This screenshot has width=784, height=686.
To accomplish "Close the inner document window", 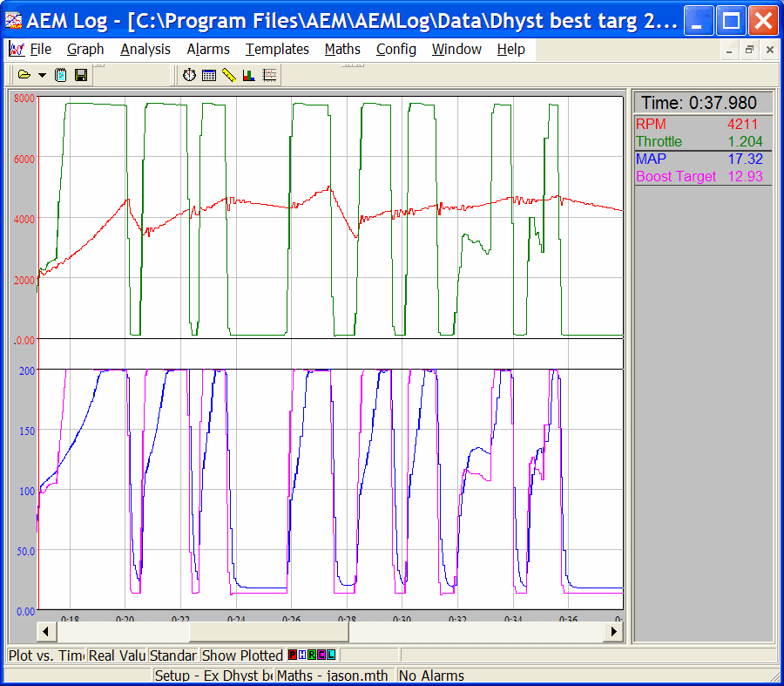I will pyautogui.click(x=769, y=50).
